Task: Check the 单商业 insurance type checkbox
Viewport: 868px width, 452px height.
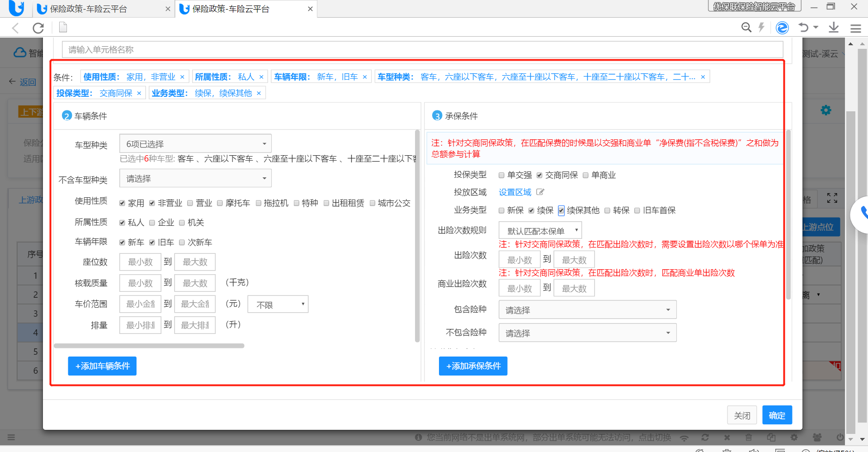Action: (585, 175)
